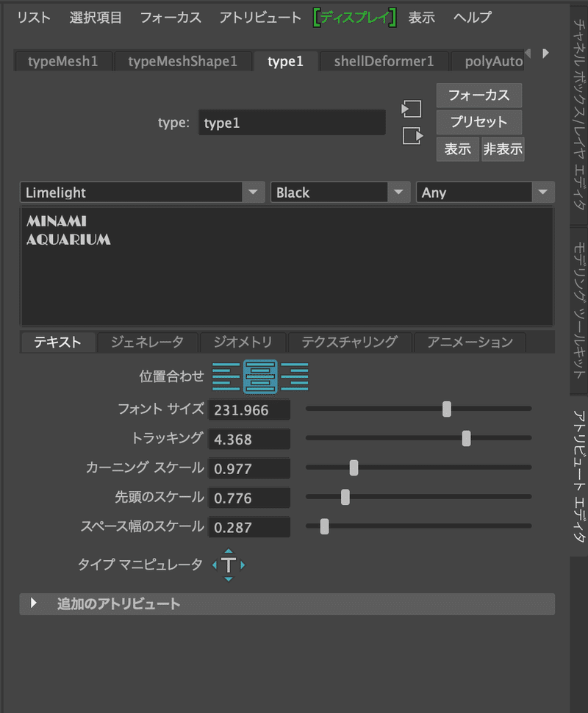The height and width of the screenshot is (713, 588).
Task: Open the ディスプレイ menu
Action: click(x=355, y=18)
